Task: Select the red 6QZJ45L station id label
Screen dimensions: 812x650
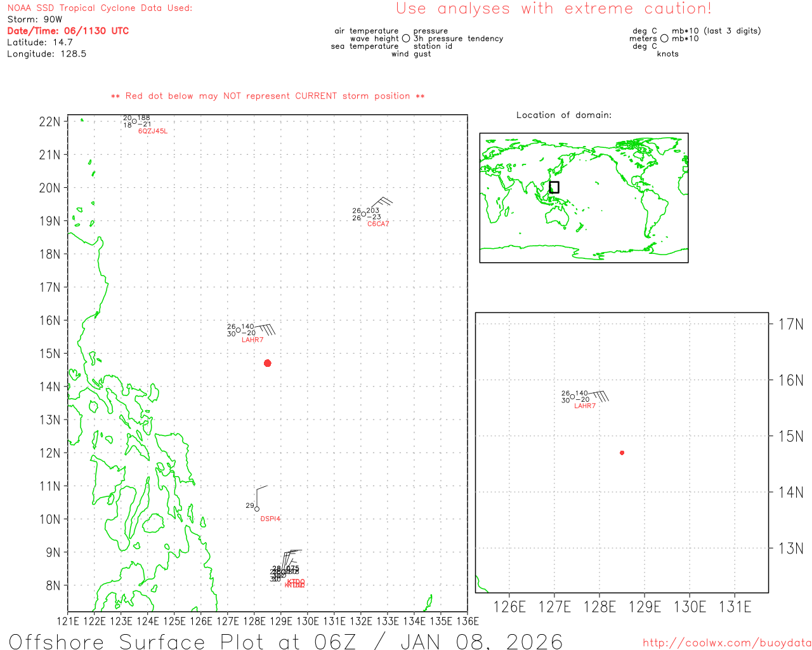Action: pos(153,131)
